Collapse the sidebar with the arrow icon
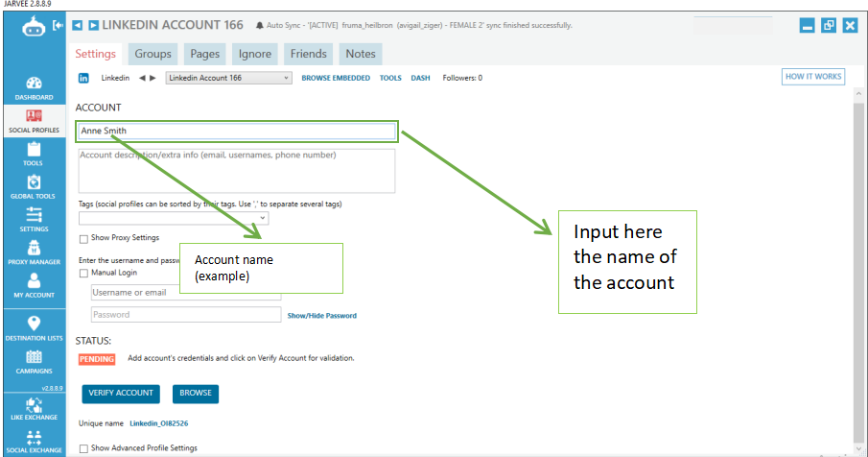868x457 pixels. click(58, 25)
